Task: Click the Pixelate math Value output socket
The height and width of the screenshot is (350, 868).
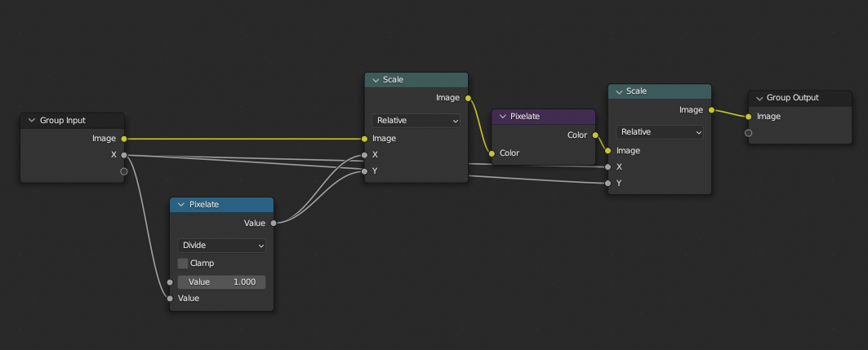Action: click(273, 222)
